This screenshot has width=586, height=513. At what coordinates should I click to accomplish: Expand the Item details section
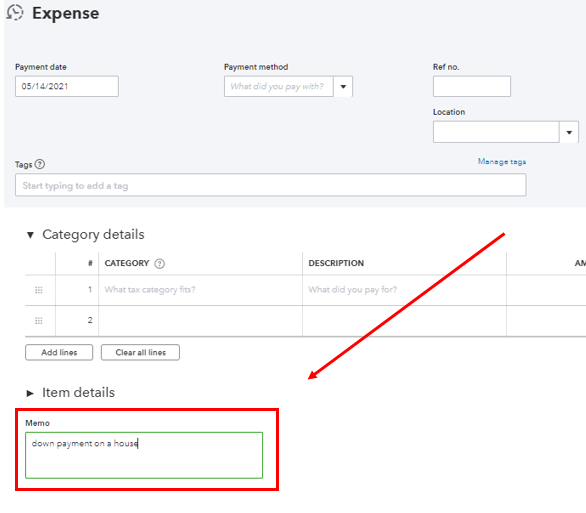point(30,393)
